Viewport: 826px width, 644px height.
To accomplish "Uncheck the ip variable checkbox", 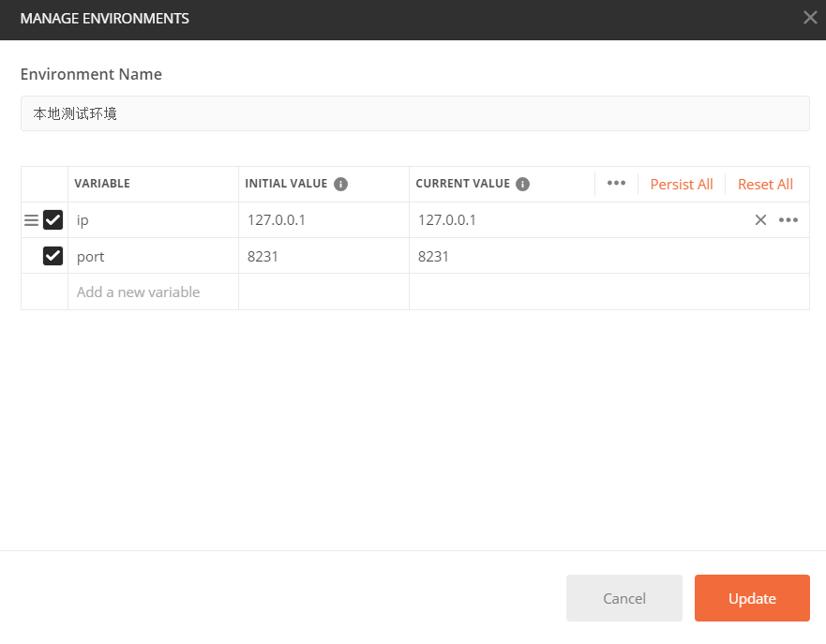I will [x=53, y=219].
